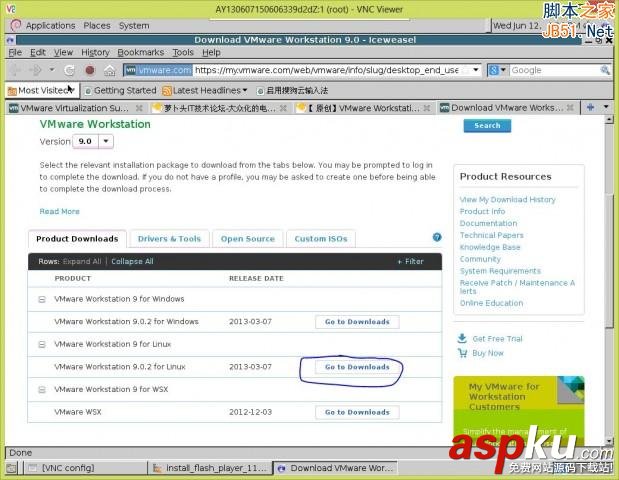
Task: Open the Most Visited bookmarks folder
Action: click(x=41, y=90)
